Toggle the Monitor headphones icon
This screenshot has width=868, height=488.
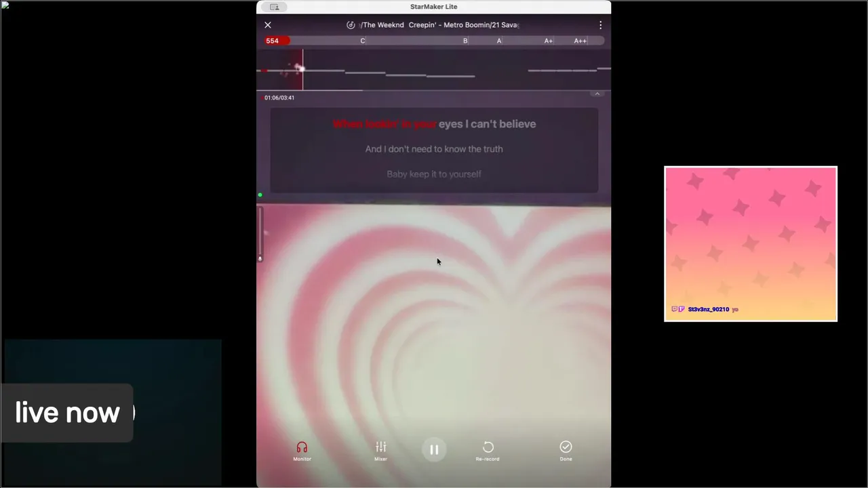(x=302, y=448)
